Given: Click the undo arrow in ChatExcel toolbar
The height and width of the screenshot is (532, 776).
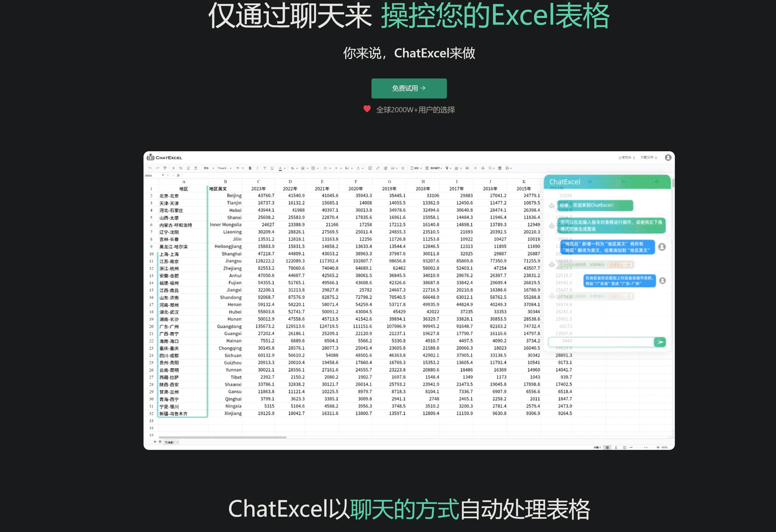Looking at the screenshot, I should [150, 168].
